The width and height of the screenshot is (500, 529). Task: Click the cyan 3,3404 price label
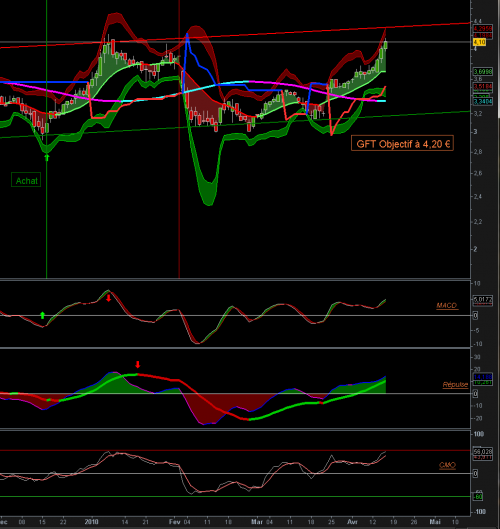click(483, 102)
